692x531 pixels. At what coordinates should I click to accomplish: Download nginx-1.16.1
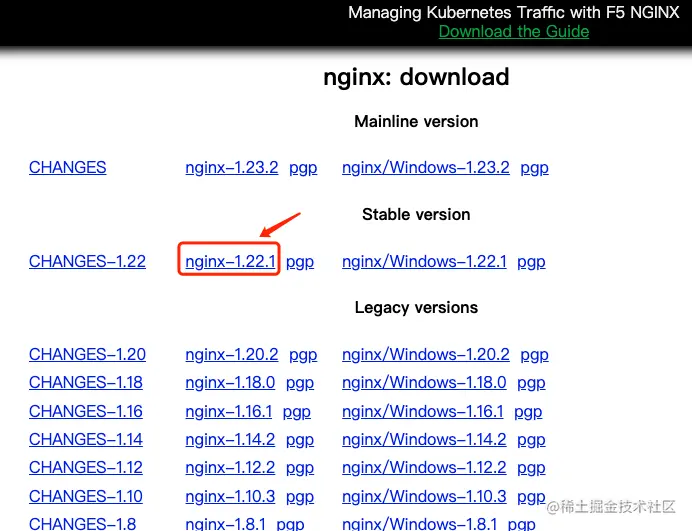[229, 411]
